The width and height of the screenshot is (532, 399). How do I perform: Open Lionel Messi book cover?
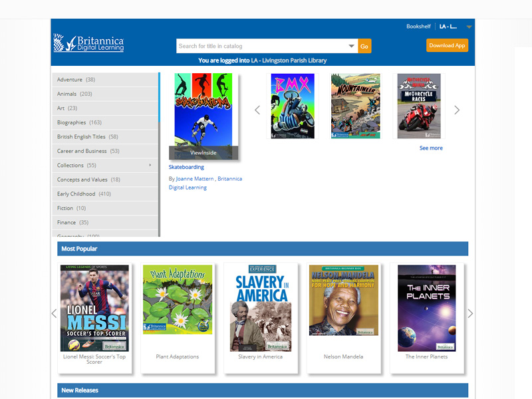pos(94,308)
